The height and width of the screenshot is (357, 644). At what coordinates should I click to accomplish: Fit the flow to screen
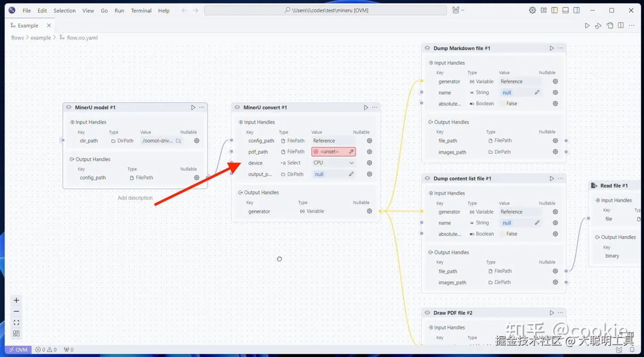[x=17, y=323]
